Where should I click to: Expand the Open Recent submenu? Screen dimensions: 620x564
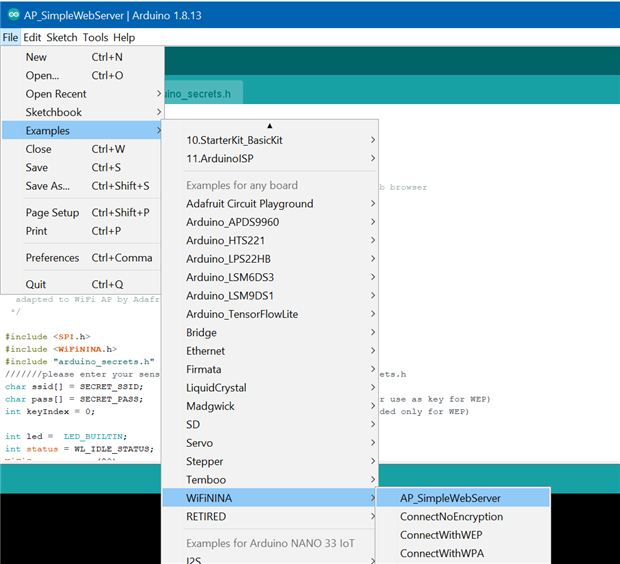[x=56, y=94]
